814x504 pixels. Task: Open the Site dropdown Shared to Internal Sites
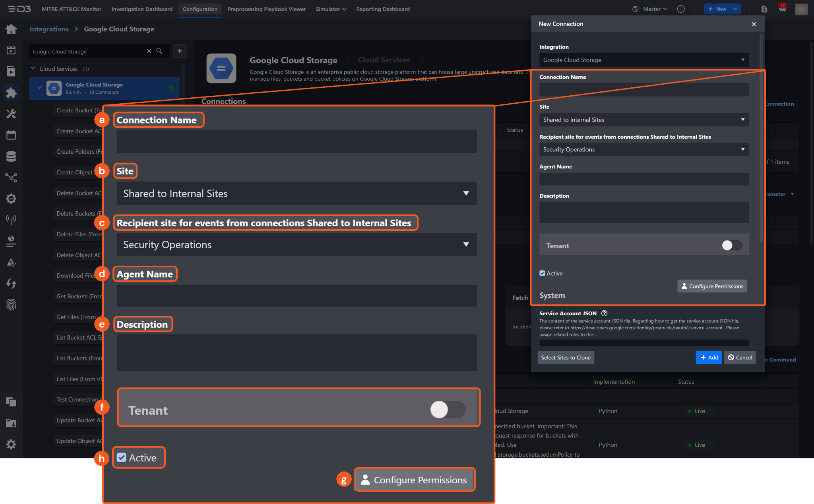(644, 120)
